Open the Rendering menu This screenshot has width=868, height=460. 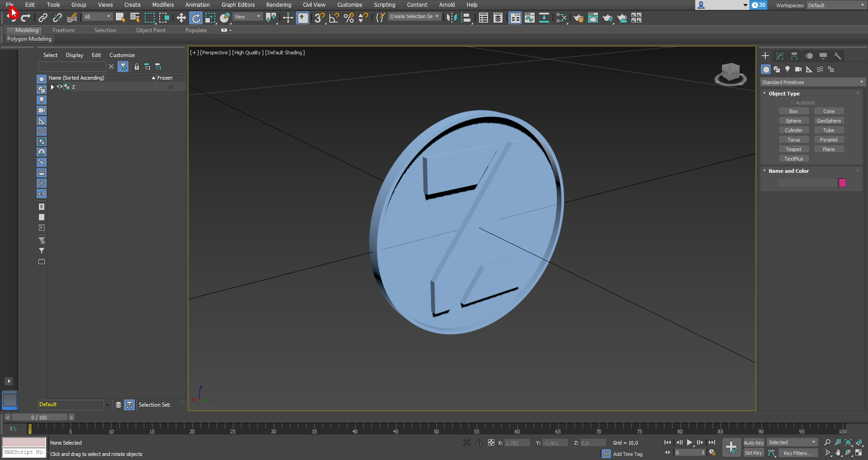[278, 5]
